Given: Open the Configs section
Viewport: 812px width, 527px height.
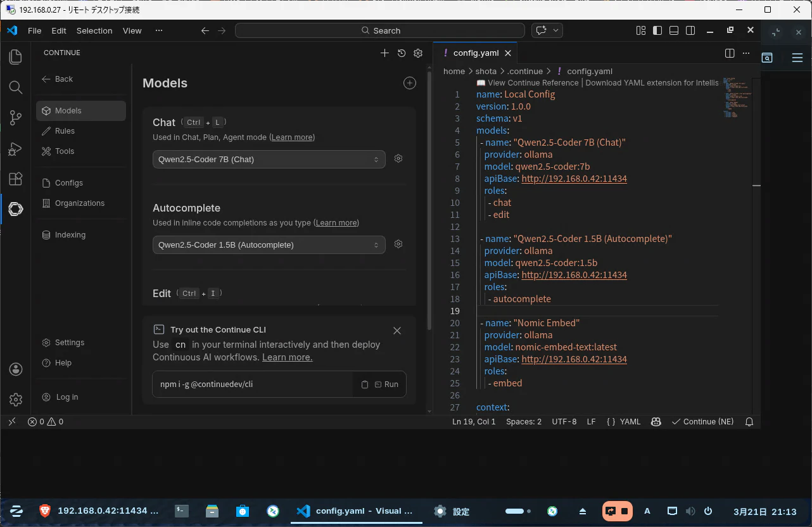Looking at the screenshot, I should tap(81, 182).
